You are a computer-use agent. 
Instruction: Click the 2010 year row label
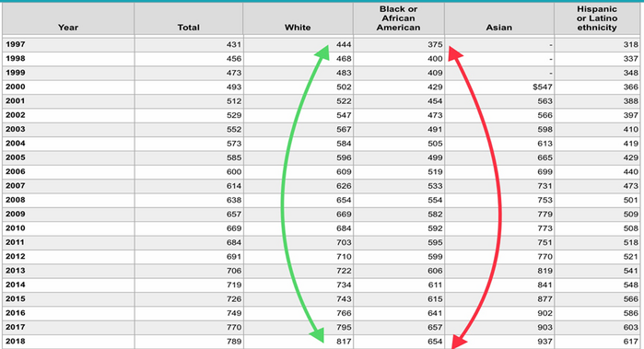coord(15,228)
